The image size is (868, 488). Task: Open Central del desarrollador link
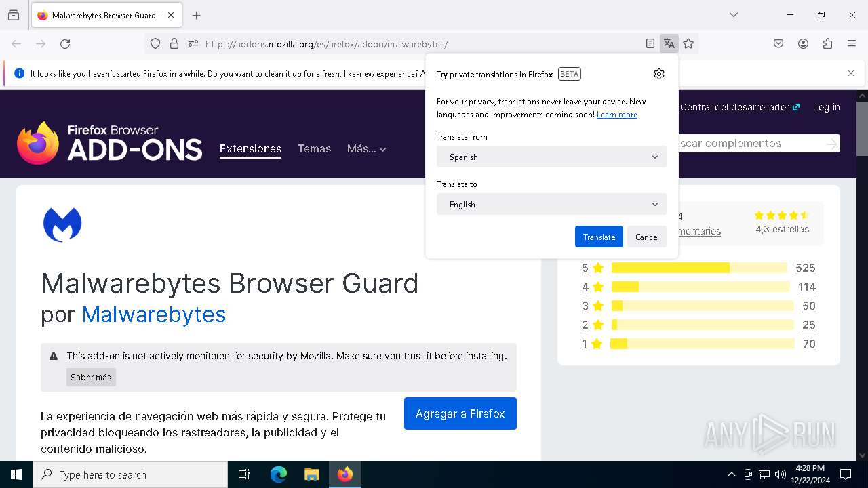pos(740,107)
